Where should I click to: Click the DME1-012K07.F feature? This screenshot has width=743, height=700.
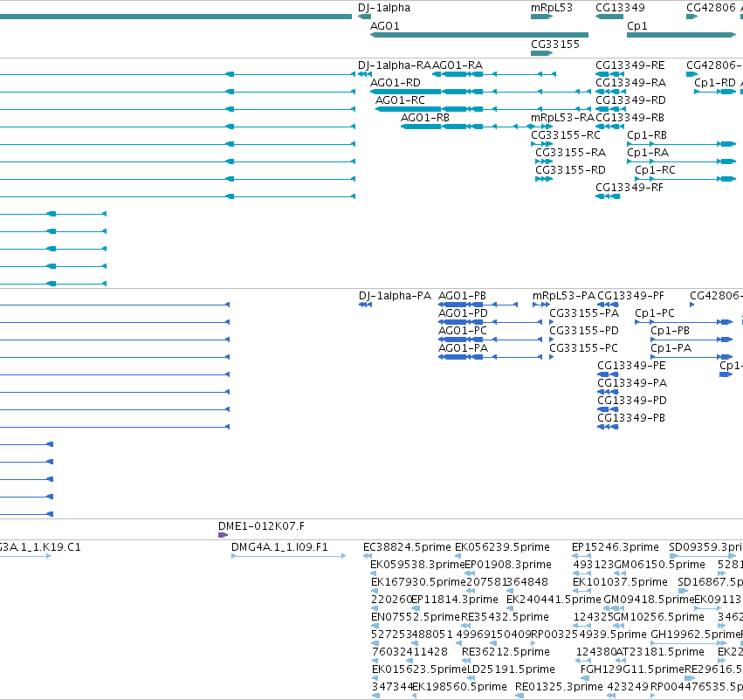click(224, 535)
